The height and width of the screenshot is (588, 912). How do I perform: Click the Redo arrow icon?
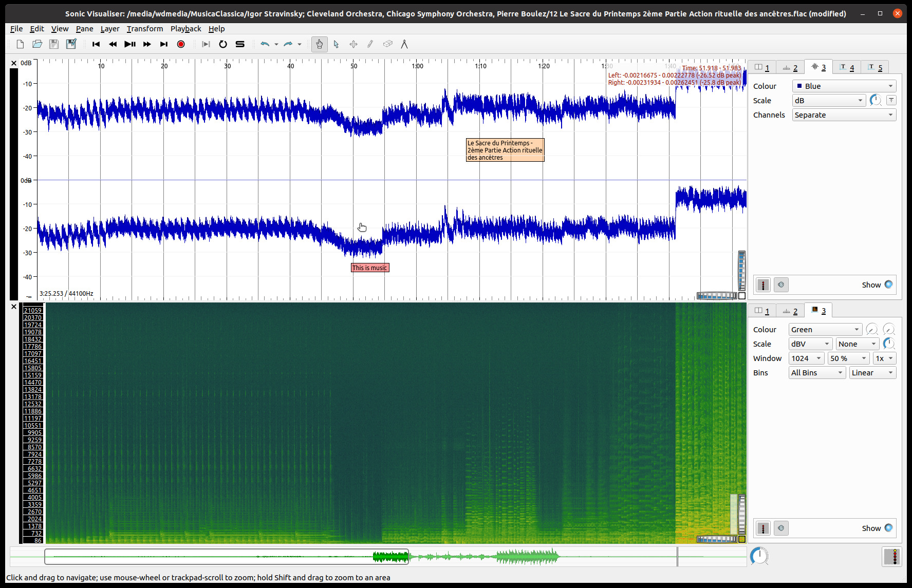click(x=288, y=44)
